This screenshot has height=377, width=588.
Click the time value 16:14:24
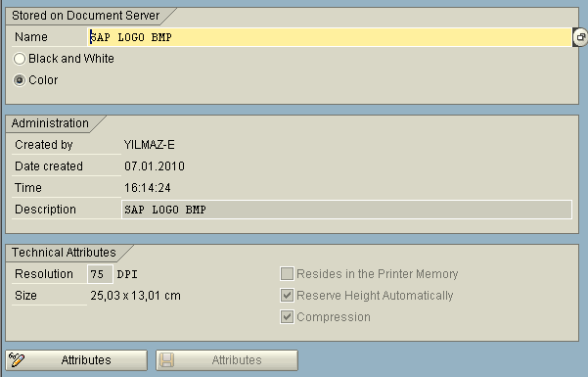[148, 188]
